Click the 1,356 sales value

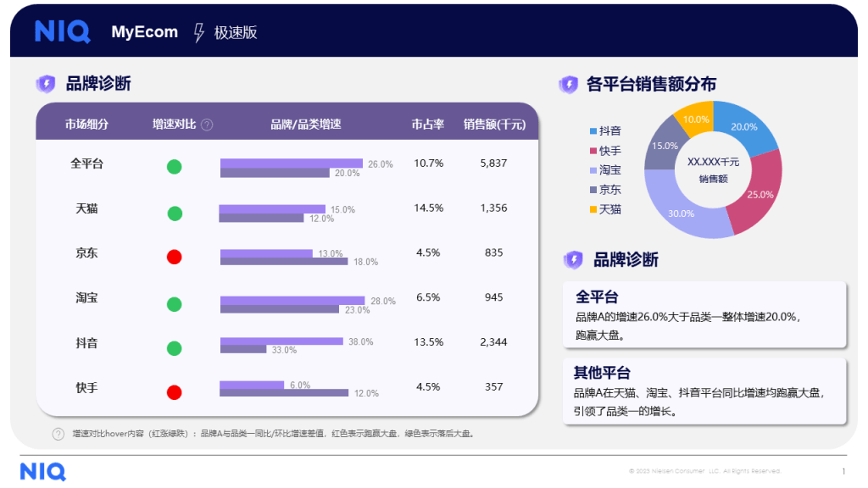(494, 208)
